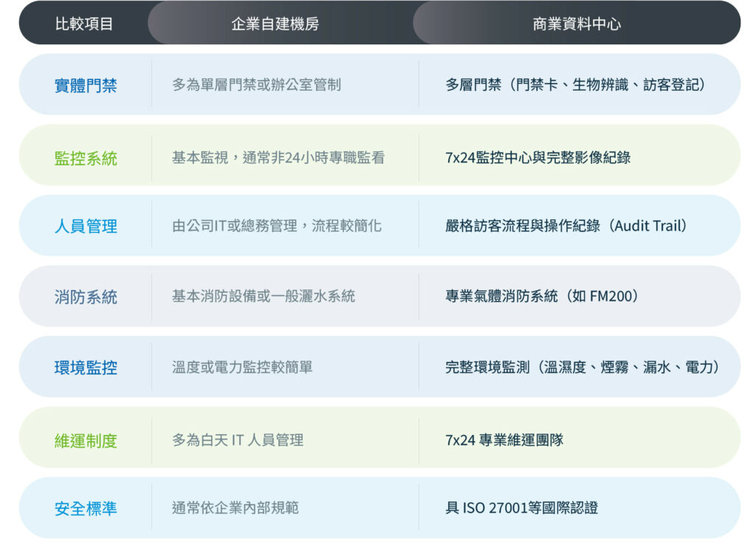756x551 pixels.
Task: Select the 基本監視，通常非24小時專職監看 cell
Action: click(x=278, y=157)
